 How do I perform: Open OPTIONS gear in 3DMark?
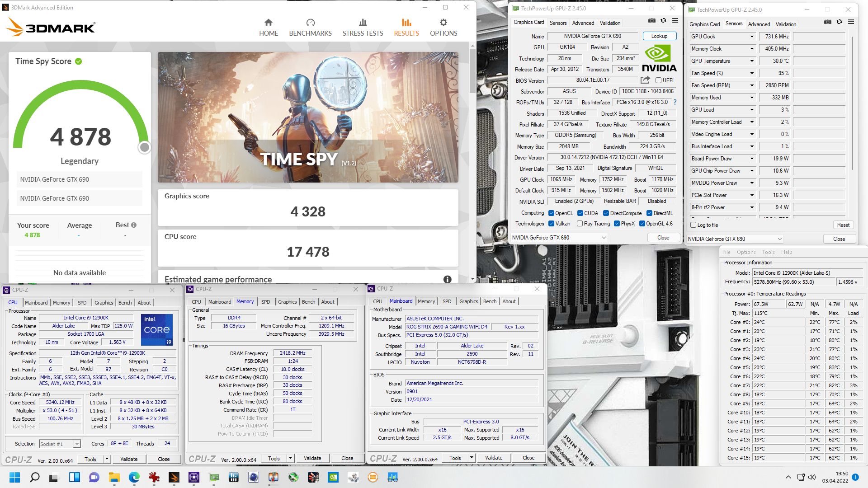pos(443,28)
